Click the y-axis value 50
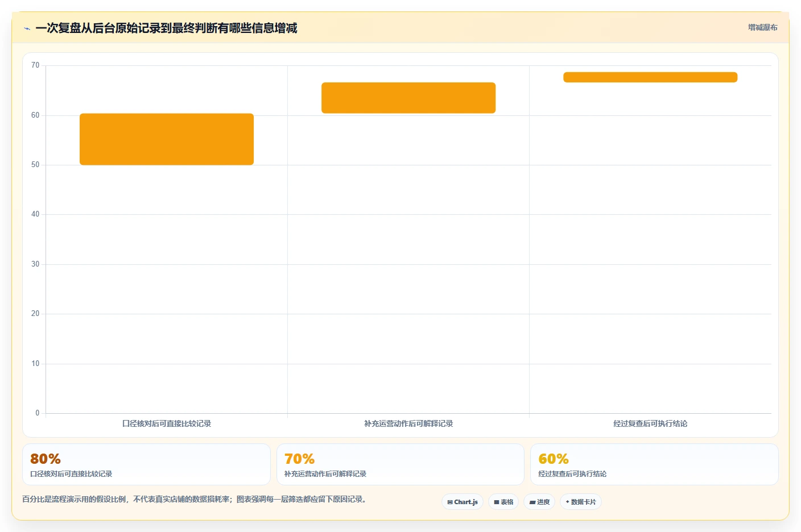 (35, 165)
